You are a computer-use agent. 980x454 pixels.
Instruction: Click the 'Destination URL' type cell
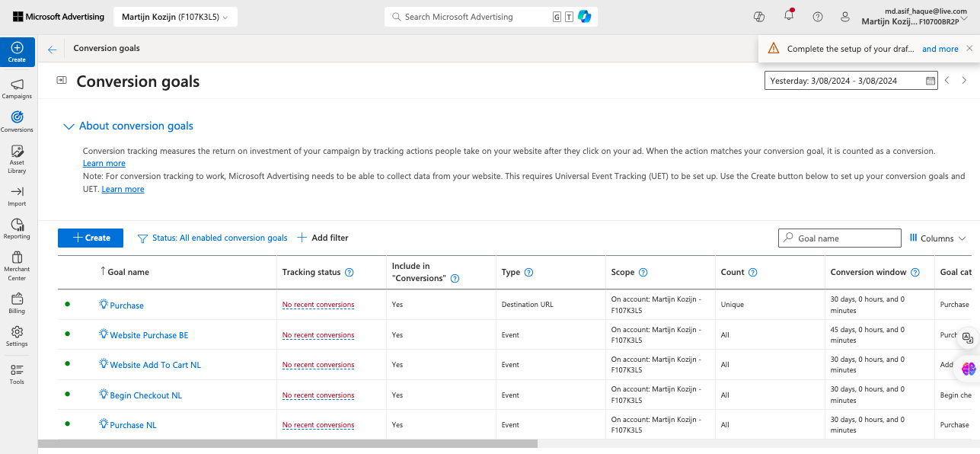coord(527,305)
